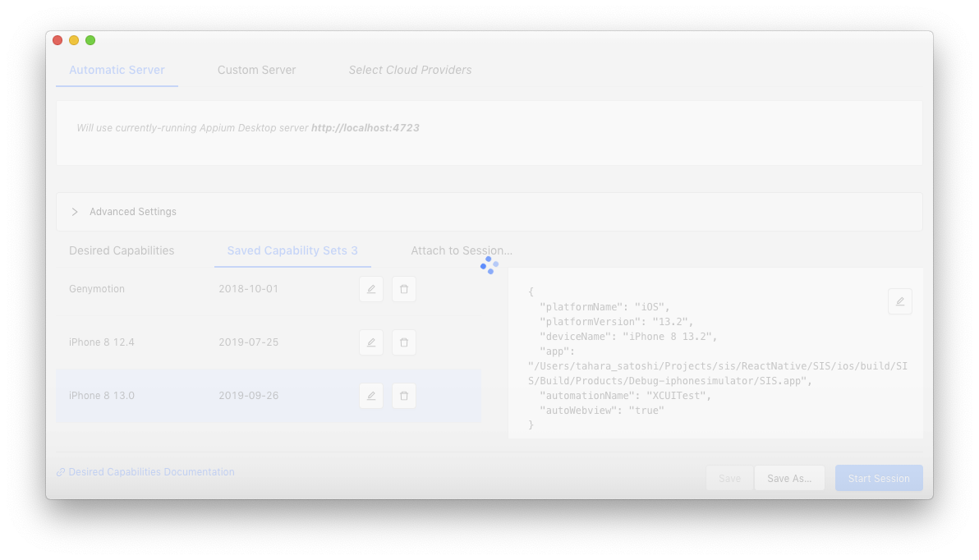
Task: Close the window with red button
Action: tap(57, 40)
